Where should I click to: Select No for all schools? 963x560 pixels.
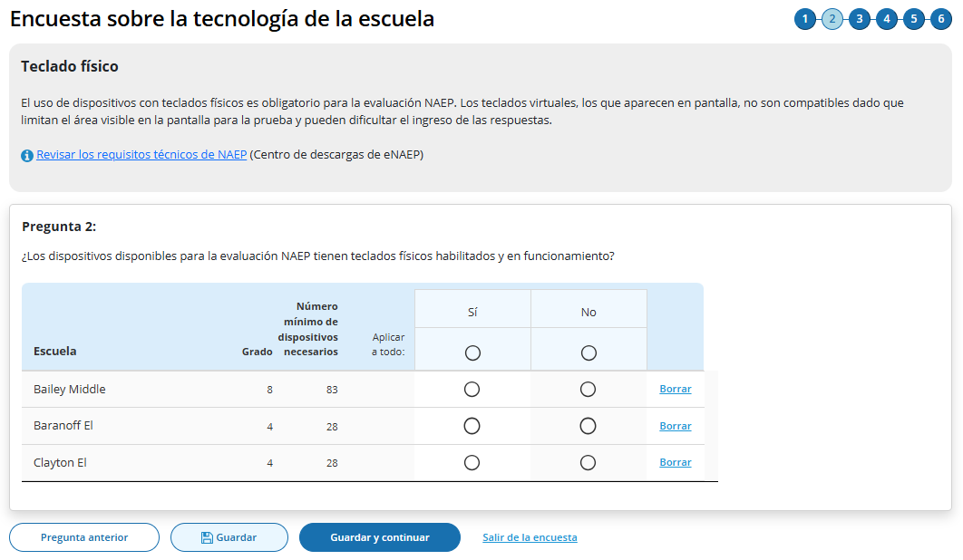pyautogui.click(x=588, y=352)
